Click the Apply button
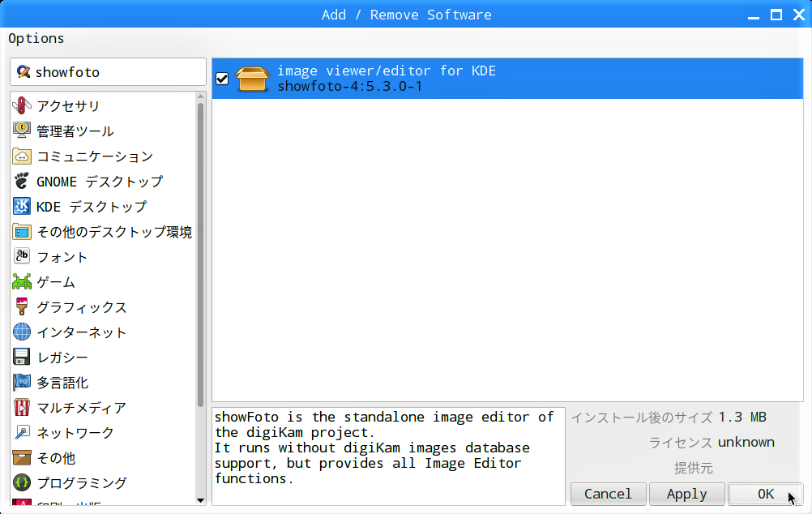The image size is (812, 514). pos(686,494)
